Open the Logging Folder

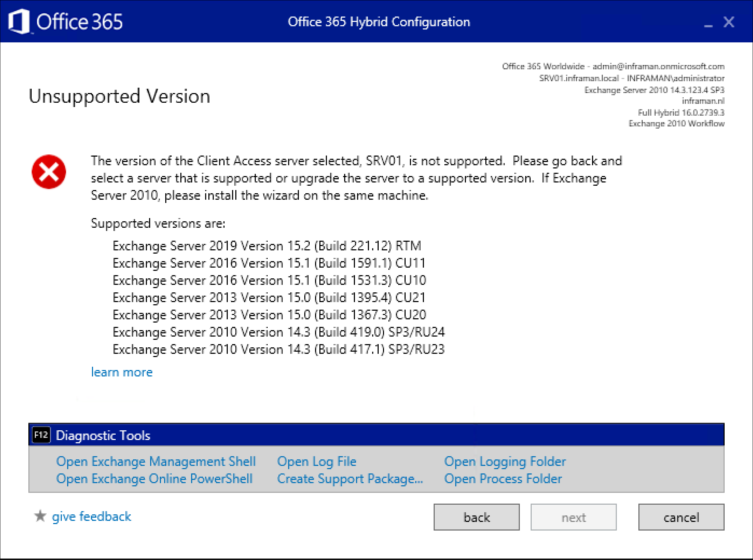(505, 461)
